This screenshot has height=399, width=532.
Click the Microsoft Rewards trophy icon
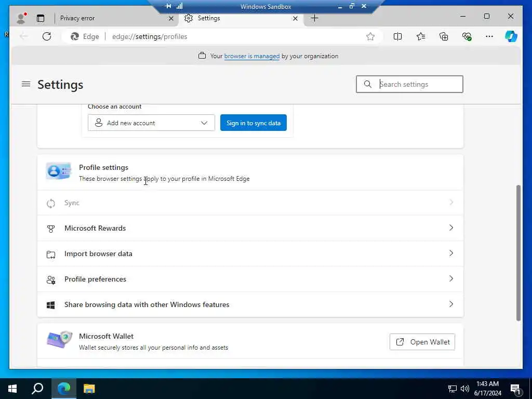[x=51, y=229]
